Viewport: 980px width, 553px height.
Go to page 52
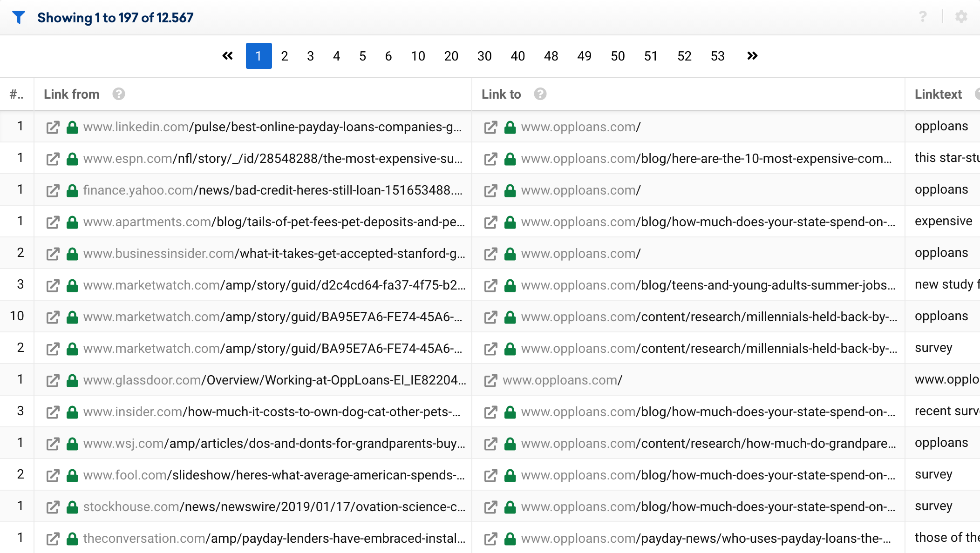tap(685, 56)
